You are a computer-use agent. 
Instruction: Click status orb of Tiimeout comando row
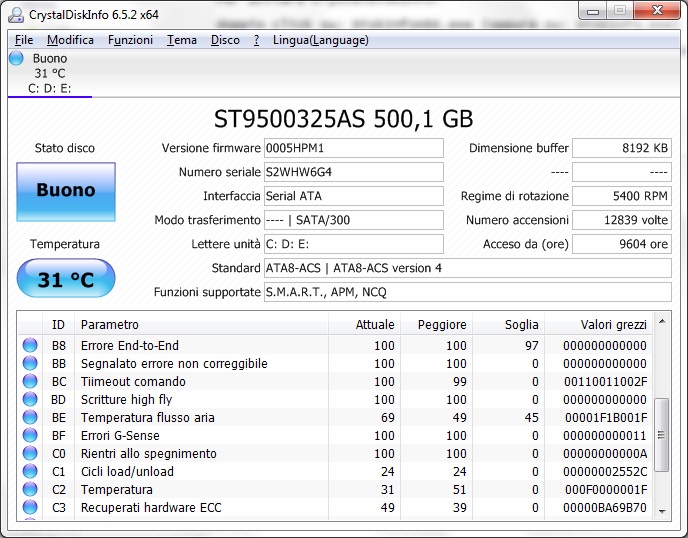tap(30, 381)
